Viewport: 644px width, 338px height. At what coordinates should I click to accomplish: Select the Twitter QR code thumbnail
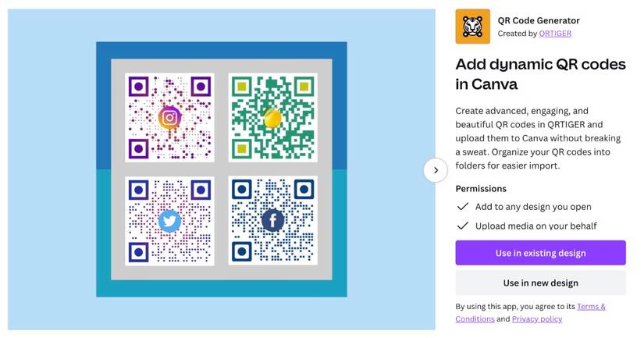(x=169, y=221)
